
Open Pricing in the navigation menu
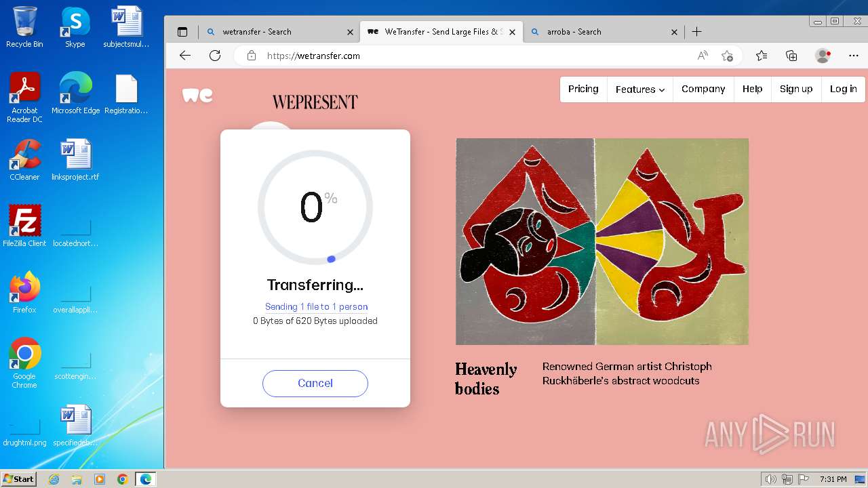pos(583,89)
